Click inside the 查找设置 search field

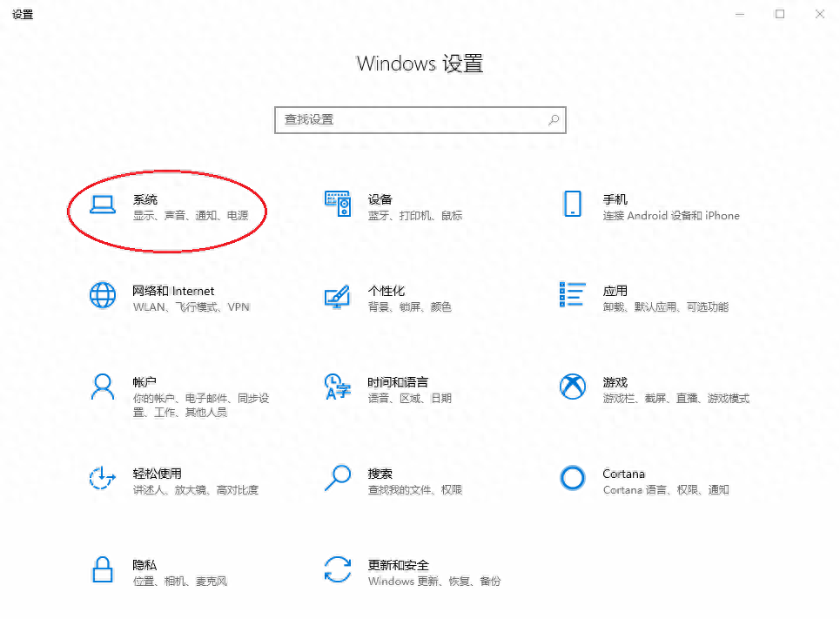point(409,120)
